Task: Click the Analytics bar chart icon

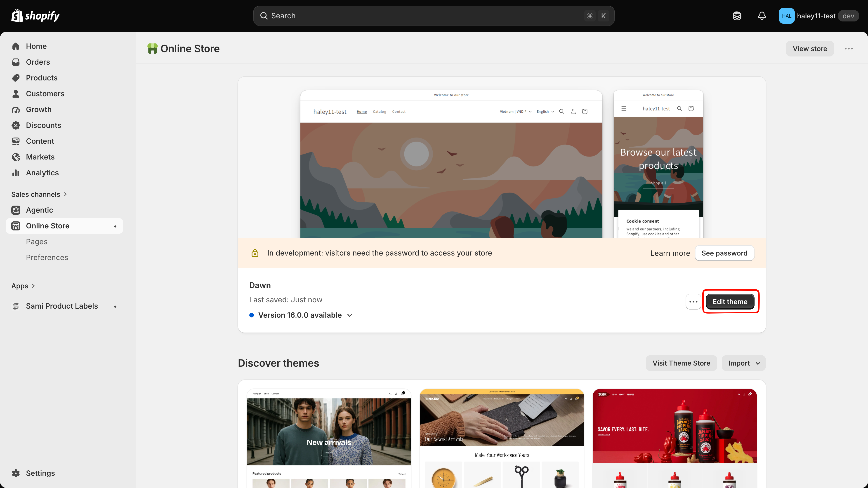Action: point(16,173)
